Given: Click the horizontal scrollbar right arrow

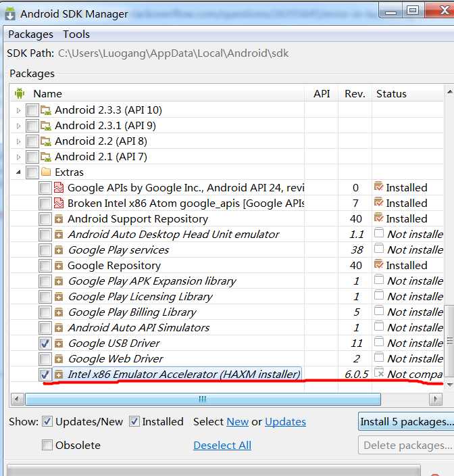Looking at the screenshot, I should coord(436,399).
